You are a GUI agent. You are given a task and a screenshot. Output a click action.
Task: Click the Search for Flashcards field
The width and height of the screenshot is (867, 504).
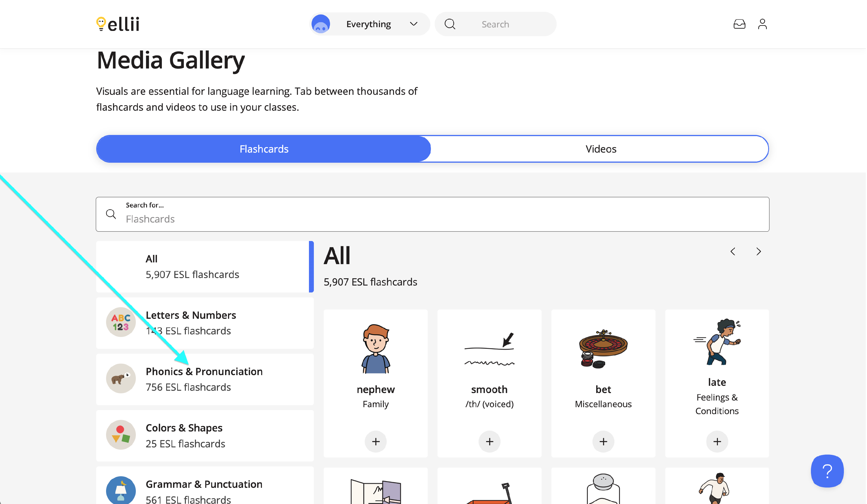click(433, 214)
